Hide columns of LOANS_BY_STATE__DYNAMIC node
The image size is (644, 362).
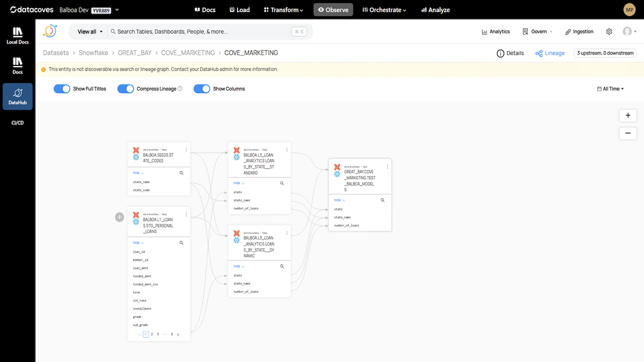pos(238,266)
